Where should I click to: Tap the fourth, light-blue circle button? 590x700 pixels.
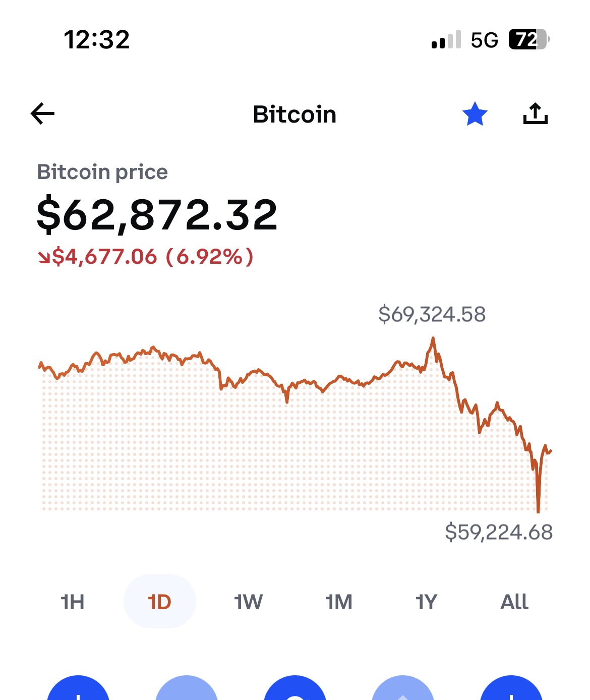pyautogui.click(x=403, y=690)
